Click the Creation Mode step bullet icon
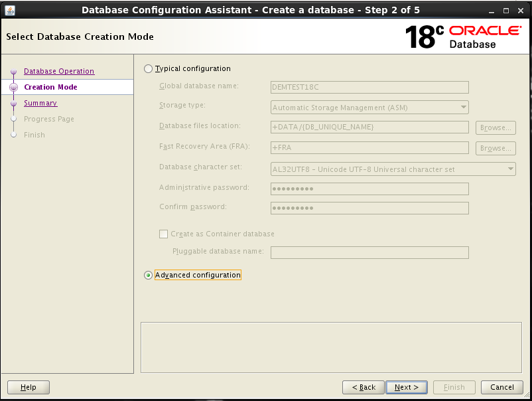The width and height of the screenshot is (532, 401). click(x=13, y=87)
